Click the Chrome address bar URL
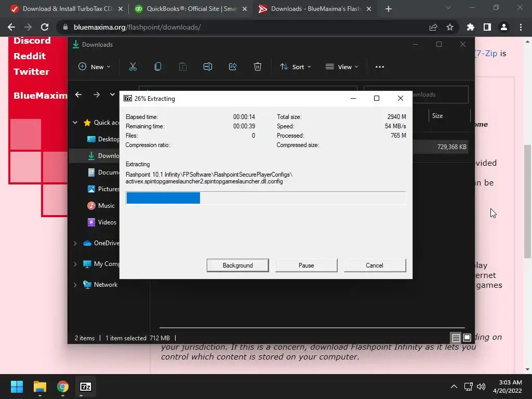The image size is (532, 399). [x=137, y=27]
